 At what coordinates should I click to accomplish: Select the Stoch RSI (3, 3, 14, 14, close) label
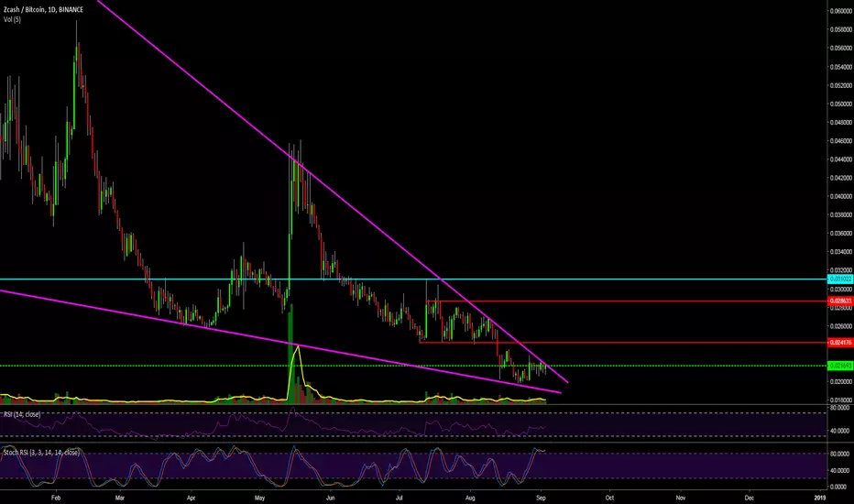tap(41, 453)
